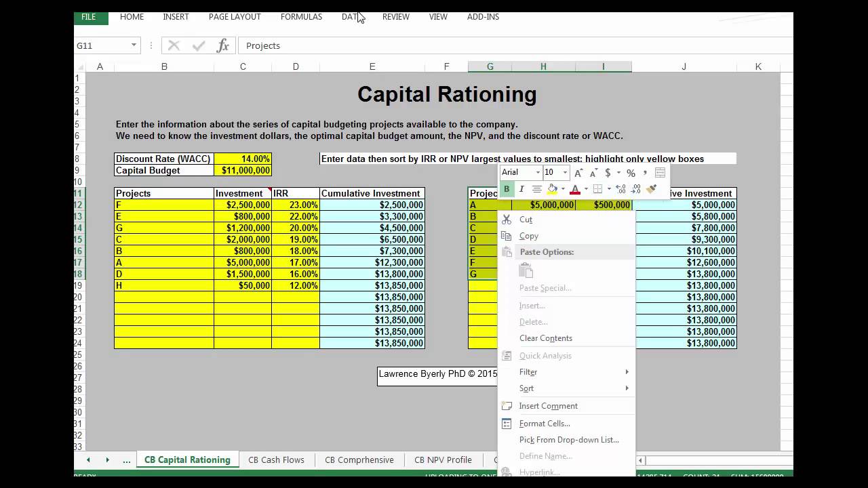Image resolution: width=868 pixels, height=488 pixels.
Task: Click the sheet tabs ellipsis button
Action: [x=126, y=460]
